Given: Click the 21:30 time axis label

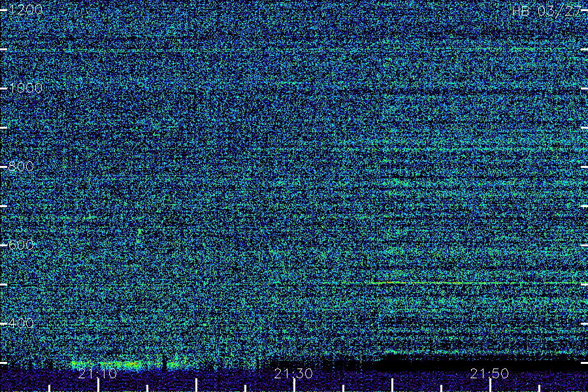Looking at the screenshot, I should 293,374.
